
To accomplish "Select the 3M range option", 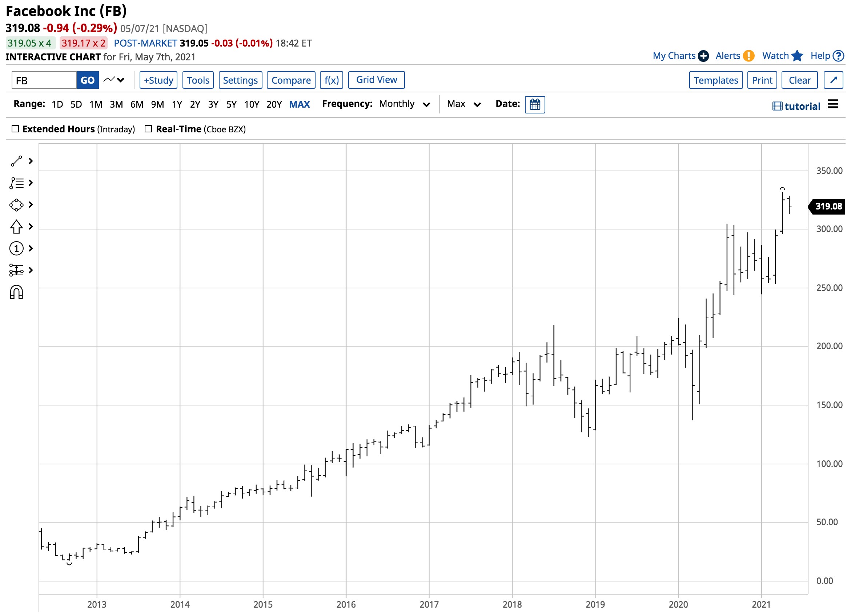I will pyautogui.click(x=117, y=105).
